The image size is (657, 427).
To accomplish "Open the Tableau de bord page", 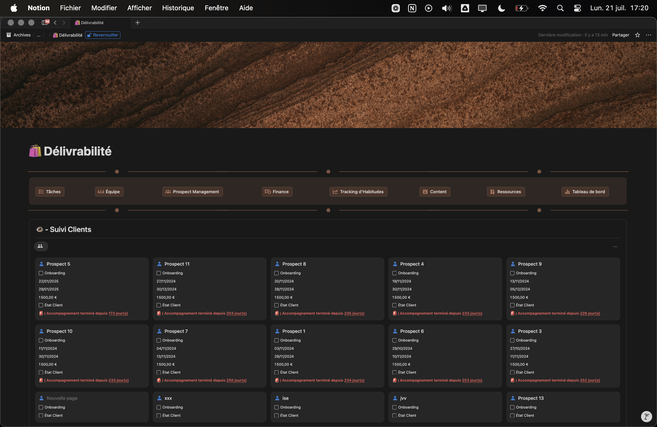I will [584, 191].
